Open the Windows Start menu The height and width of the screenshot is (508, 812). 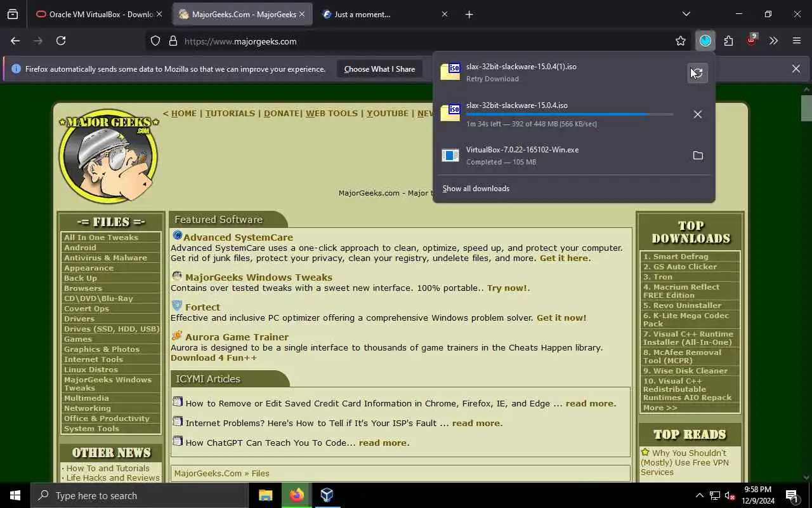tap(15, 495)
